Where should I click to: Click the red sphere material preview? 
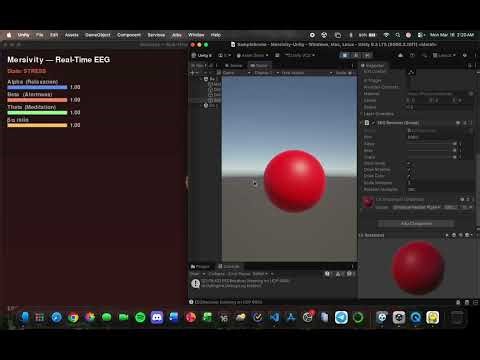click(x=418, y=268)
